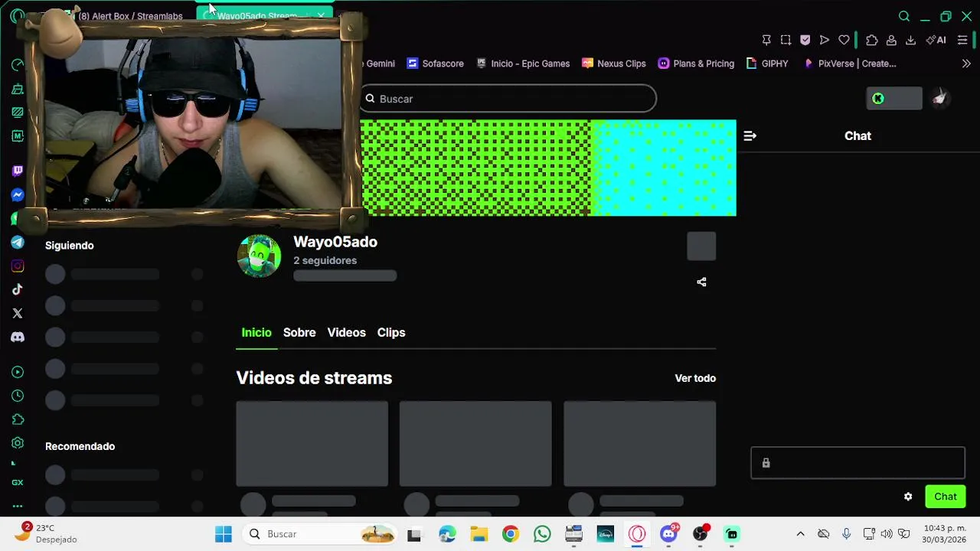This screenshot has height=551, width=980.
Task: Open Extensions cube icon in sidebar
Action: tap(18, 419)
